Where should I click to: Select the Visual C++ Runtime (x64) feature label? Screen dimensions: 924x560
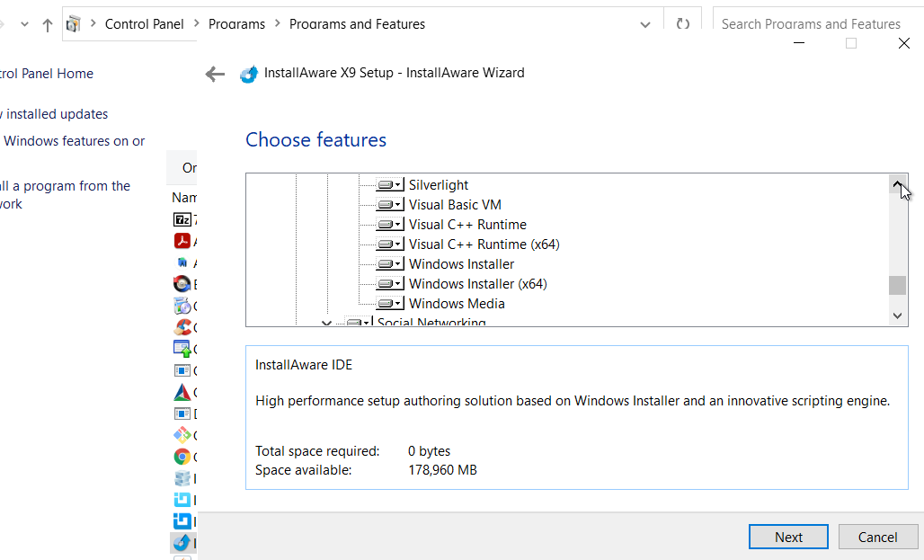(x=484, y=244)
